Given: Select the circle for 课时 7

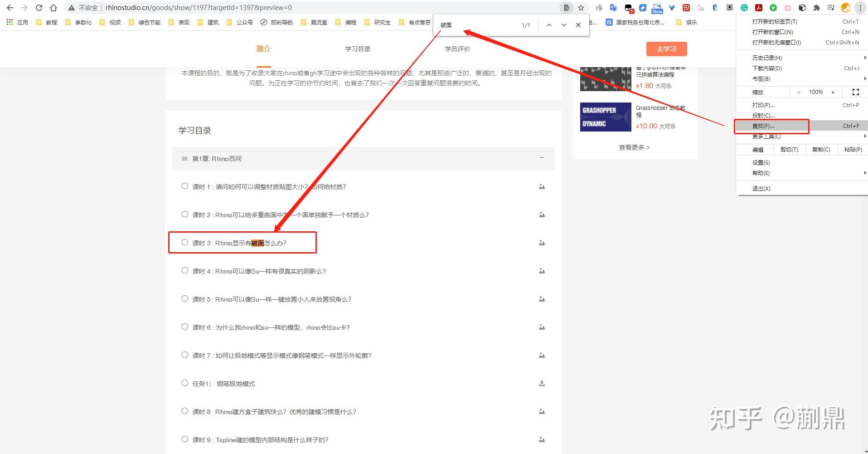Looking at the screenshot, I should point(184,355).
